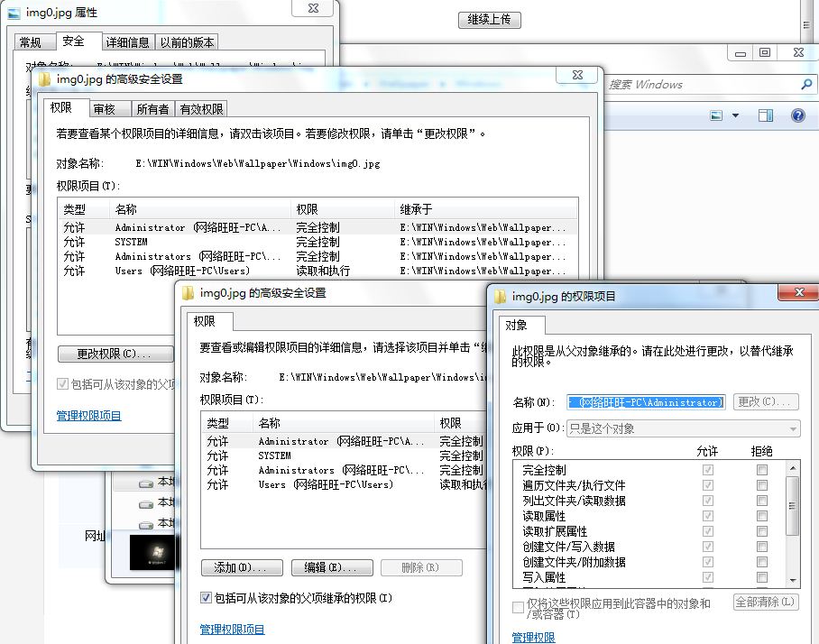
Task: Tick the 拒绝 checkbox for 创建文件/写入数据
Action: tap(762, 547)
